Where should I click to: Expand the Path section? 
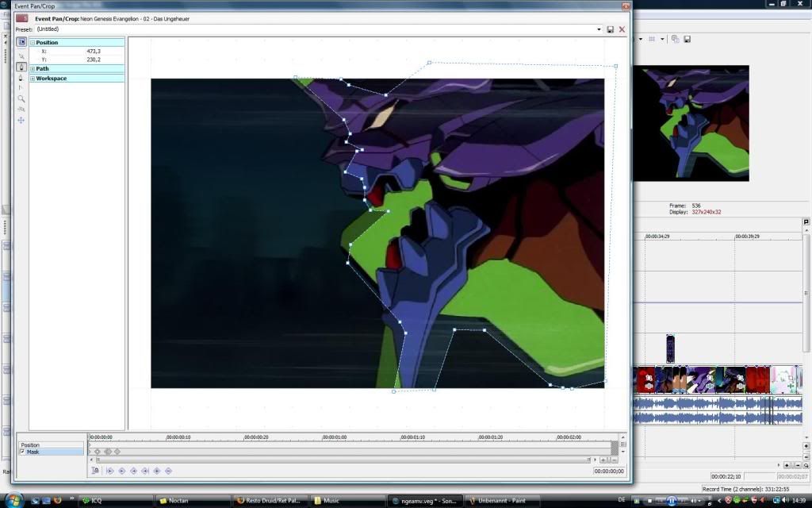point(33,68)
